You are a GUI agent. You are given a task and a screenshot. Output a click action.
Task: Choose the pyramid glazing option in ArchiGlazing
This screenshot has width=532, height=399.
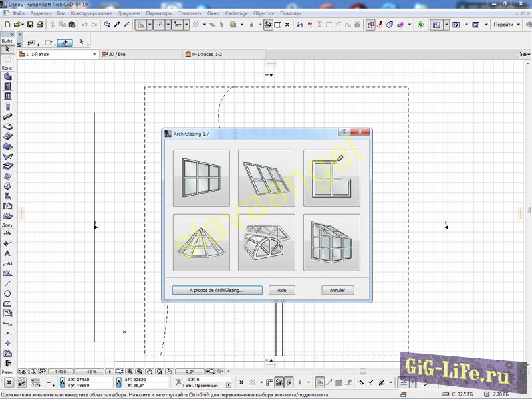click(x=201, y=243)
